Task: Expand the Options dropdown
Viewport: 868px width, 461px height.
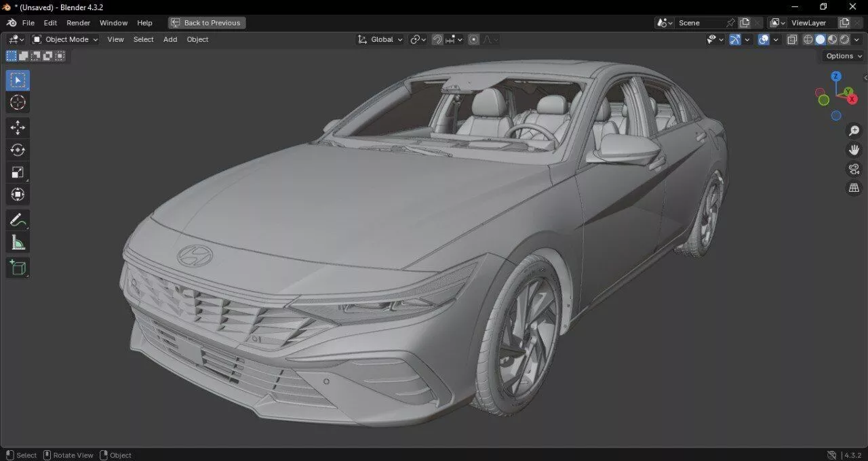Action: click(844, 56)
